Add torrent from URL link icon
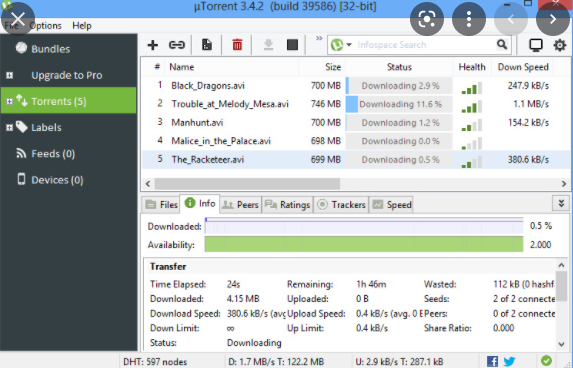Screen dimensions: 573x368 pos(177,45)
